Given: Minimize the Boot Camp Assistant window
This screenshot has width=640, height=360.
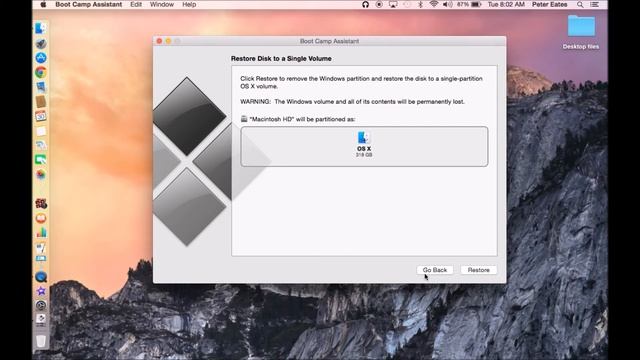Looking at the screenshot, I should click(x=168, y=41).
